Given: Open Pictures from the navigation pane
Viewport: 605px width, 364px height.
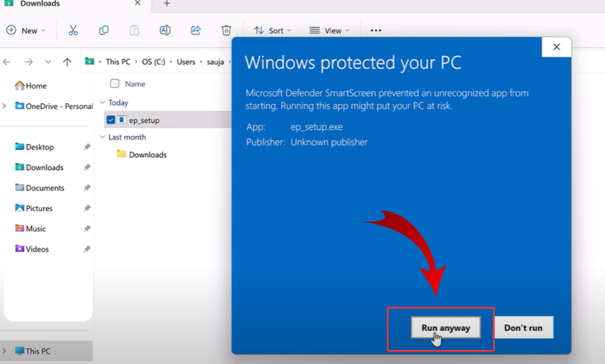Looking at the screenshot, I should tap(39, 208).
